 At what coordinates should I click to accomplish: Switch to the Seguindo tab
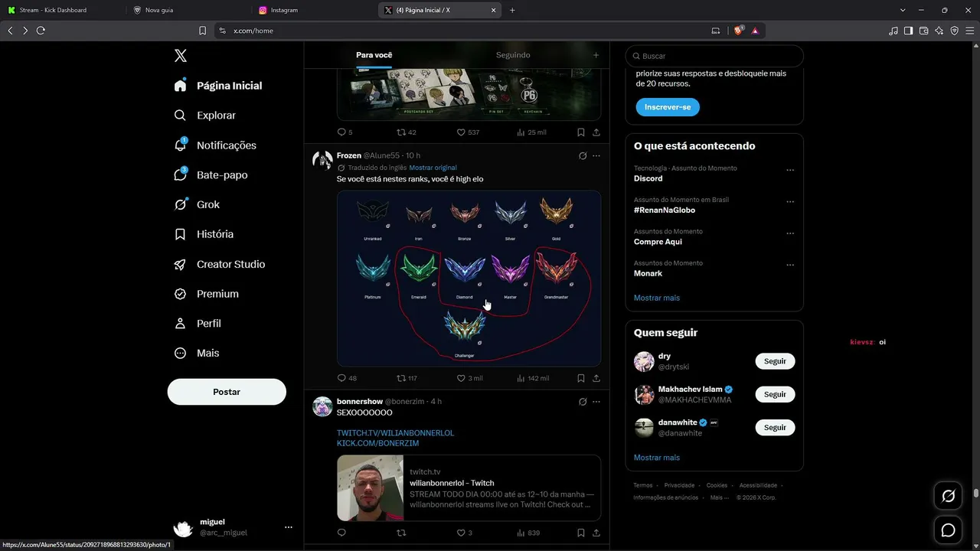(x=513, y=55)
